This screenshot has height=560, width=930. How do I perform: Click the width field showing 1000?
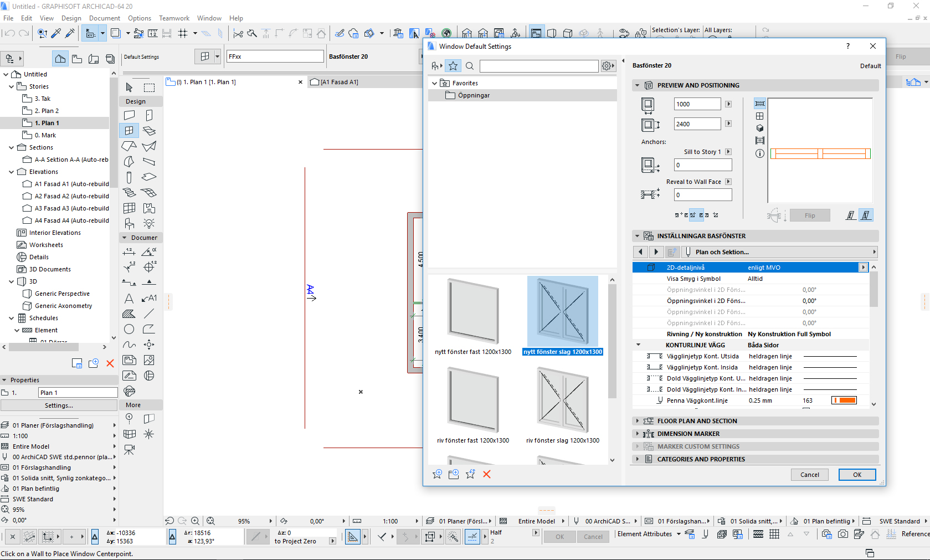point(697,104)
